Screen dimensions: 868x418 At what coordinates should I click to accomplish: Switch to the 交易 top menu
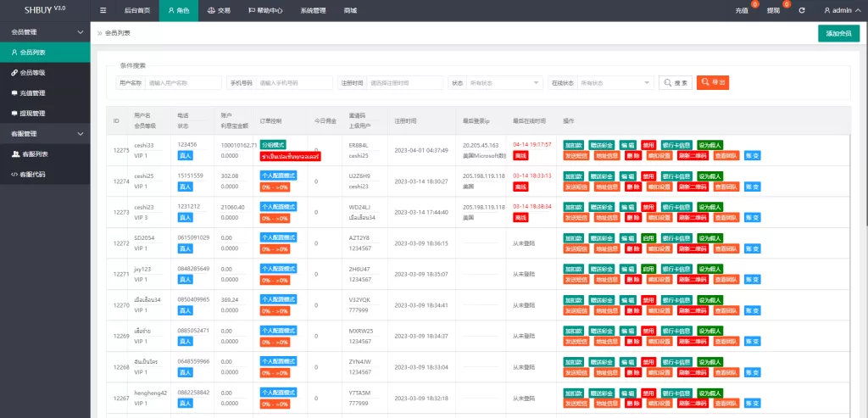pyautogui.click(x=219, y=10)
